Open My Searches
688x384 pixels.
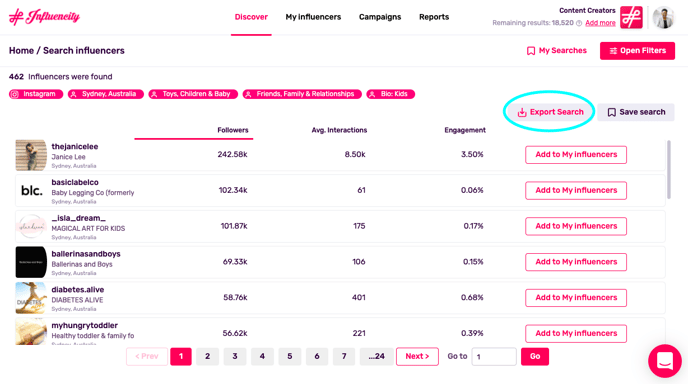pos(556,50)
